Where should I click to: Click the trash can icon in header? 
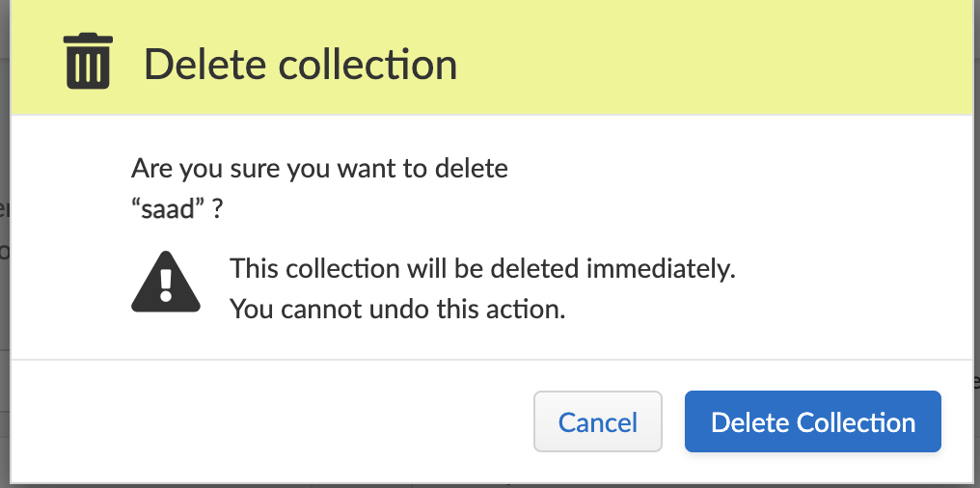pos(88,61)
